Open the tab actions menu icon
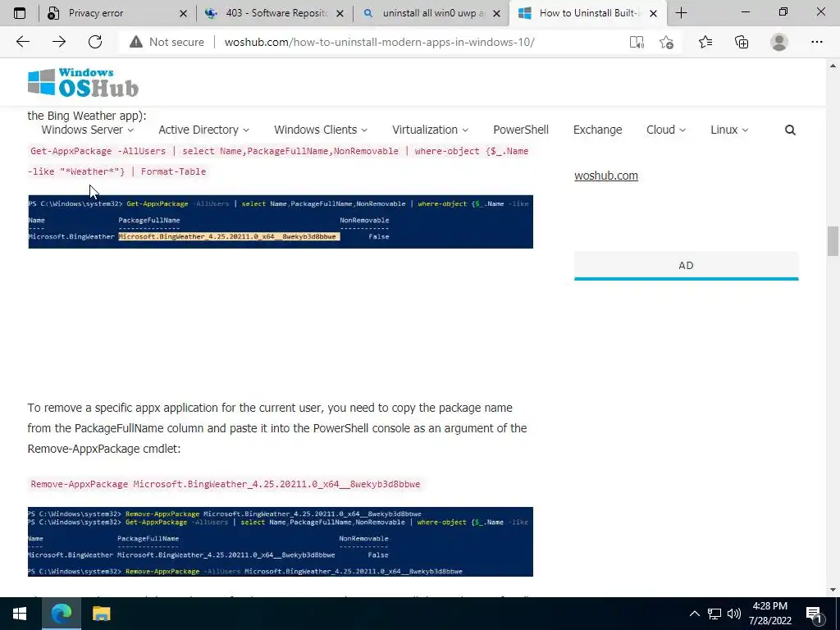840x630 pixels. [x=20, y=13]
